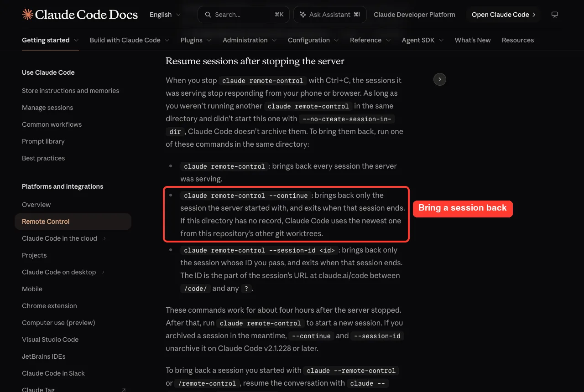Select Overview under Platforms and integrations

coord(36,205)
